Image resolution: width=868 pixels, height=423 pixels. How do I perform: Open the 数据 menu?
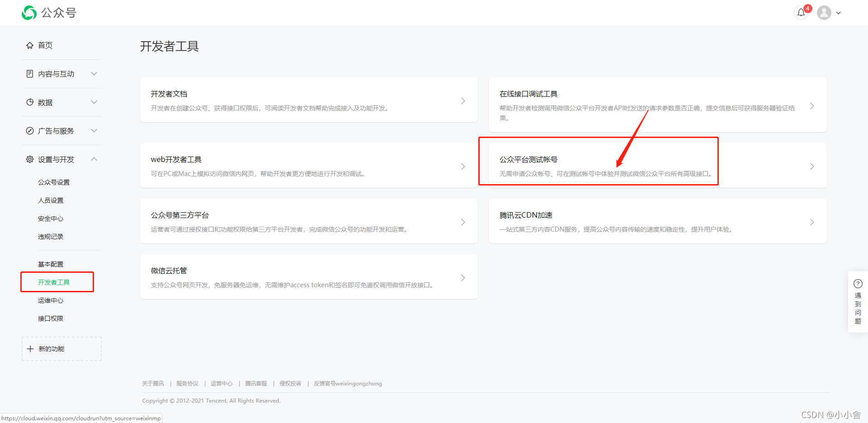coord(45,102)
